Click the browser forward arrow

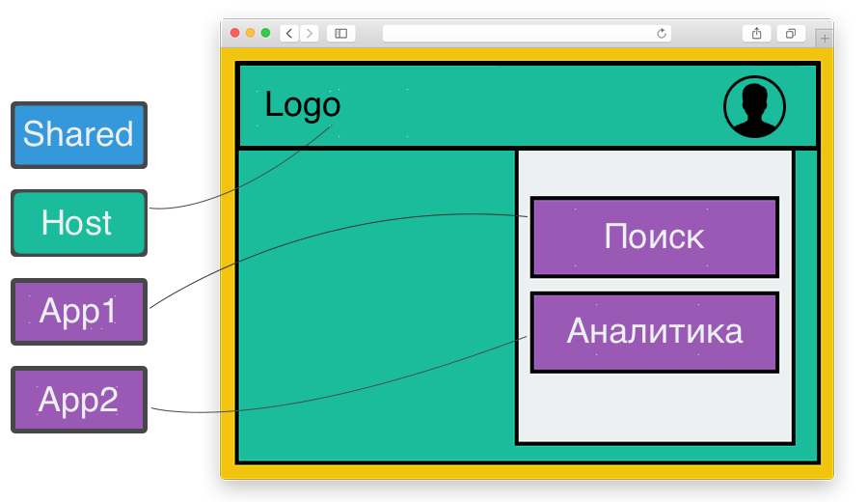(310, 33)
